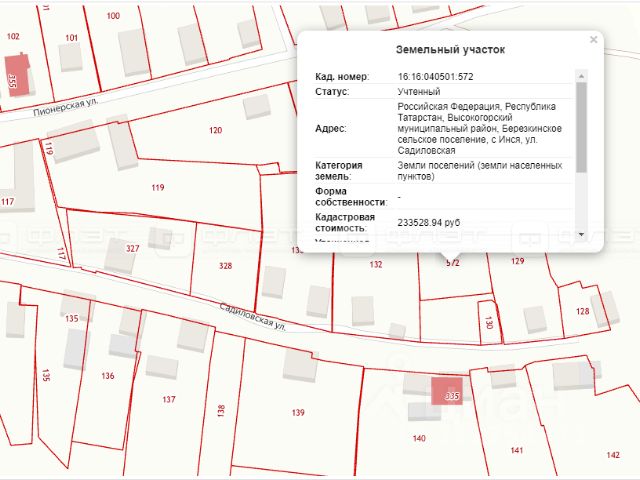Select parcel 132 on the map
The height and width of the screenshot is (480, 640).
click(376, 264)
